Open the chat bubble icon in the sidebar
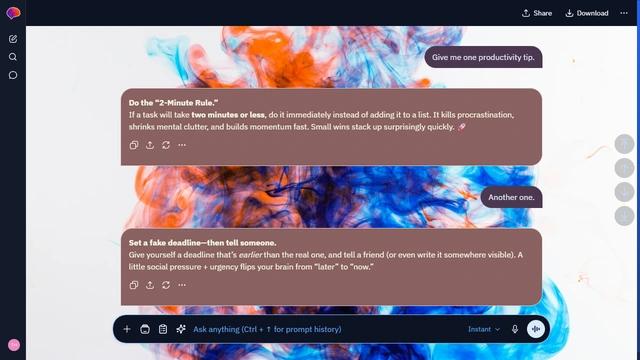Viewport: 640px width, 360px height. 13,75
